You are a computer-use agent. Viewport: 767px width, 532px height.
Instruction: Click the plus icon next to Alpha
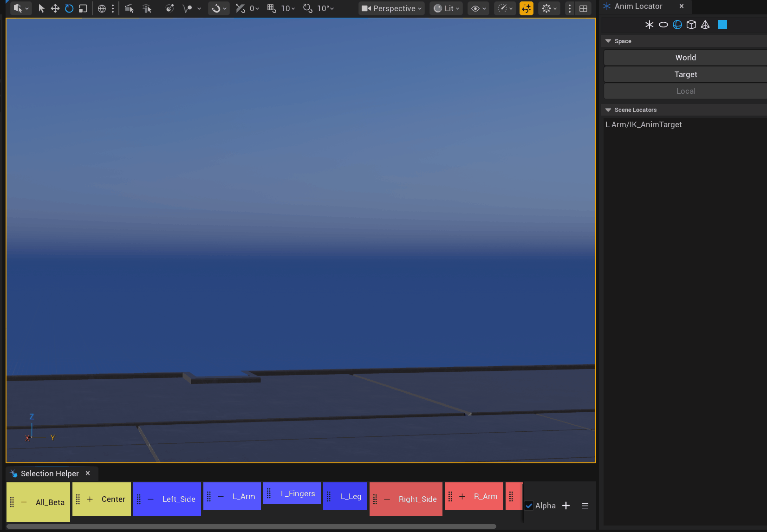566,506
